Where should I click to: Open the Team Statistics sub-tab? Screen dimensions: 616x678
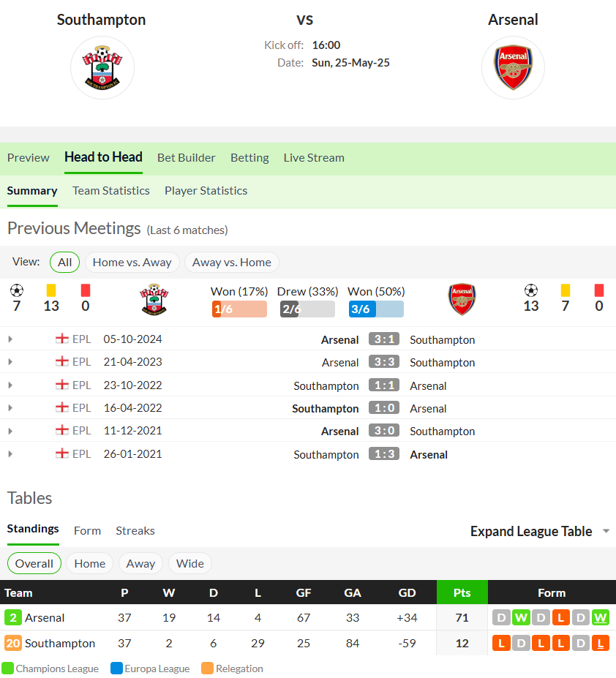coord(110,191)
